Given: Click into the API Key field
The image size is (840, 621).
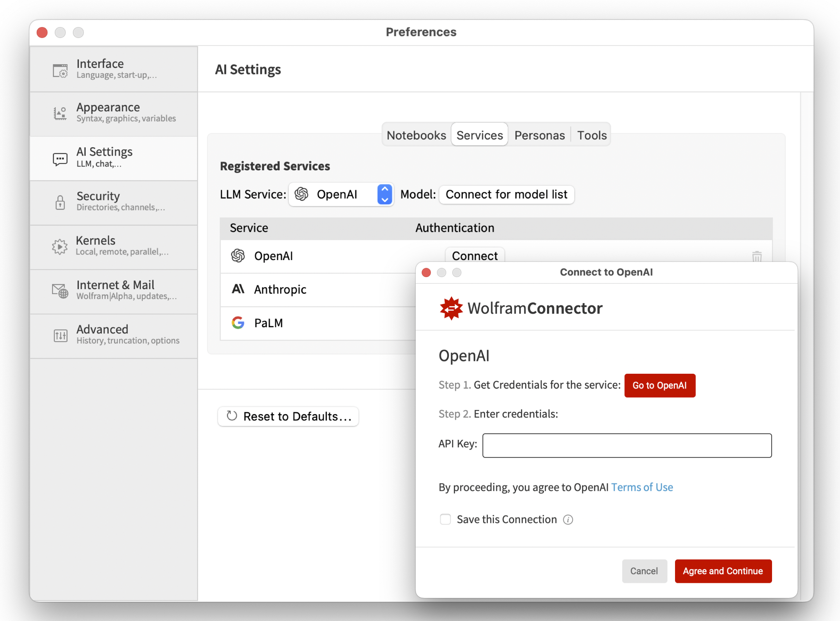Looking at the screenshot, I should (x=627, y=445).
